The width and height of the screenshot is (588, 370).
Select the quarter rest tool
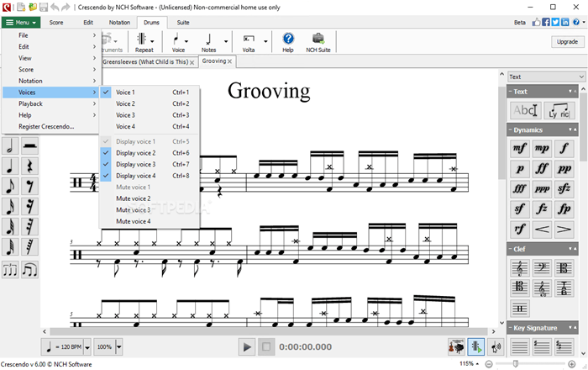(29, 166)
